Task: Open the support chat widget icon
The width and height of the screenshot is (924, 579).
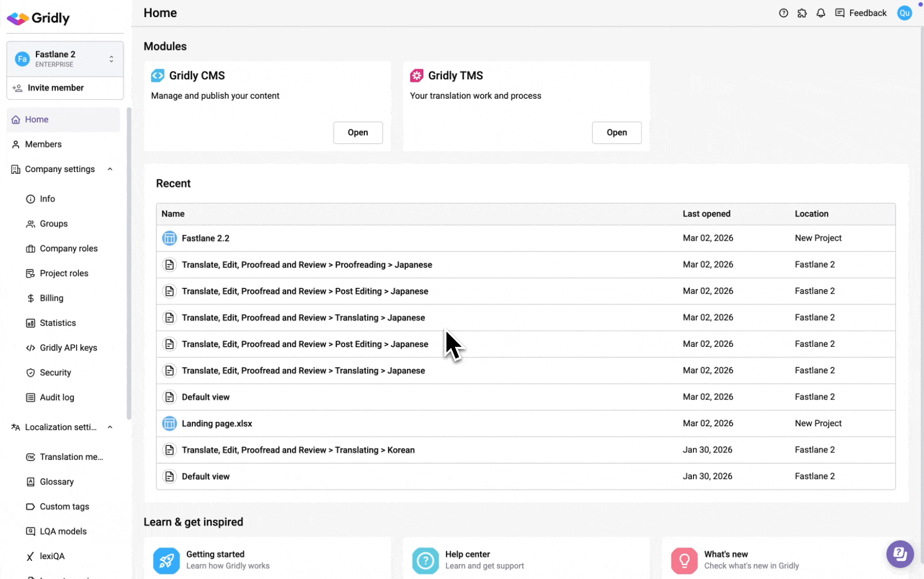Action: [x=900, y=553]
